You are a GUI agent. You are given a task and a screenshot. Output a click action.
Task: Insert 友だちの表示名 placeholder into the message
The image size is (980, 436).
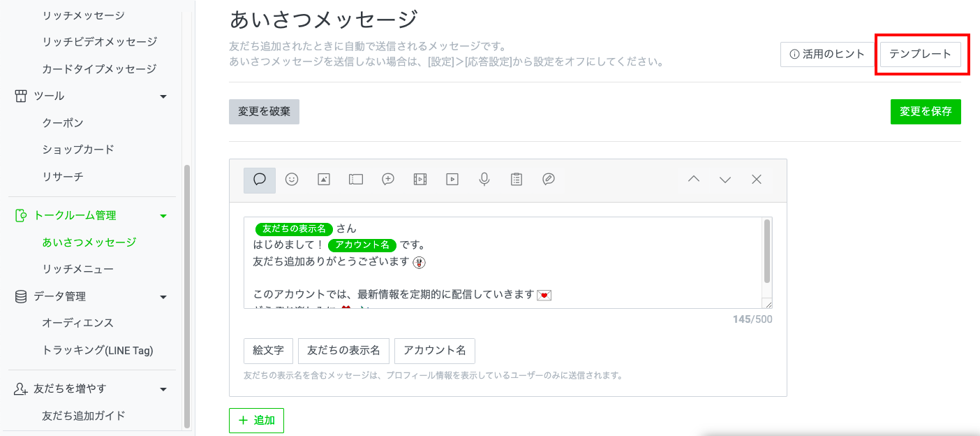(343, 351)
